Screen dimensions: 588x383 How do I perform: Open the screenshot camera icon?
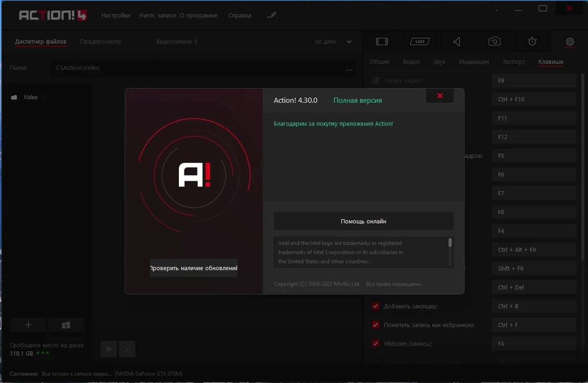(x=494, y=42)
